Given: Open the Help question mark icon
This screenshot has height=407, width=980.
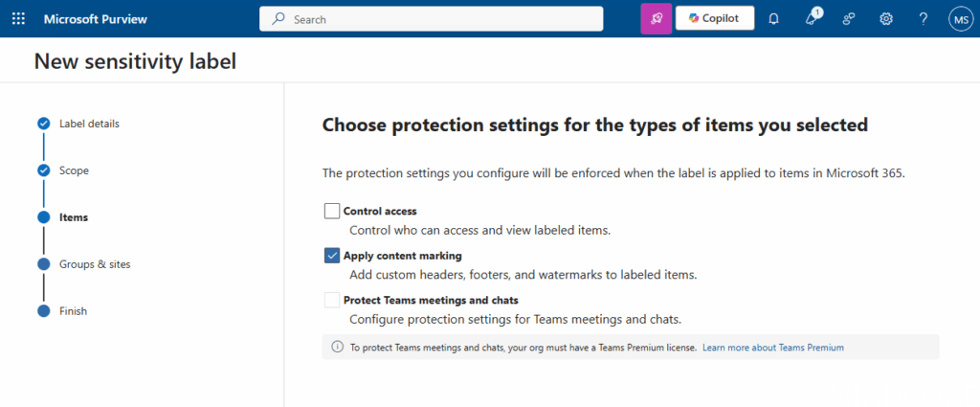Looking at the screenshot, I should (923, 18).
